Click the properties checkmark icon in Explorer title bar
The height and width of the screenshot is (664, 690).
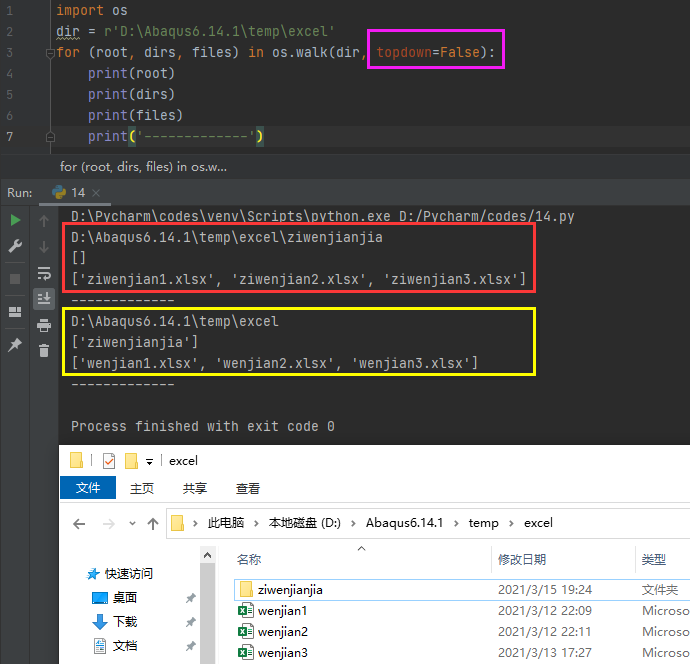click(x=109, y=461)
